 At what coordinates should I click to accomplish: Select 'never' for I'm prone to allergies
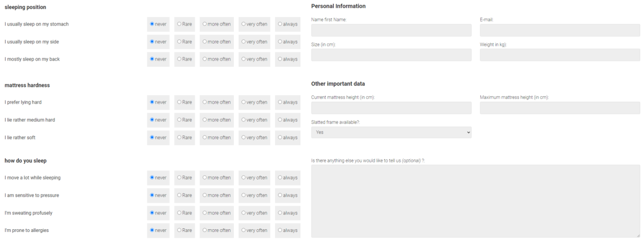coord(152,230)
